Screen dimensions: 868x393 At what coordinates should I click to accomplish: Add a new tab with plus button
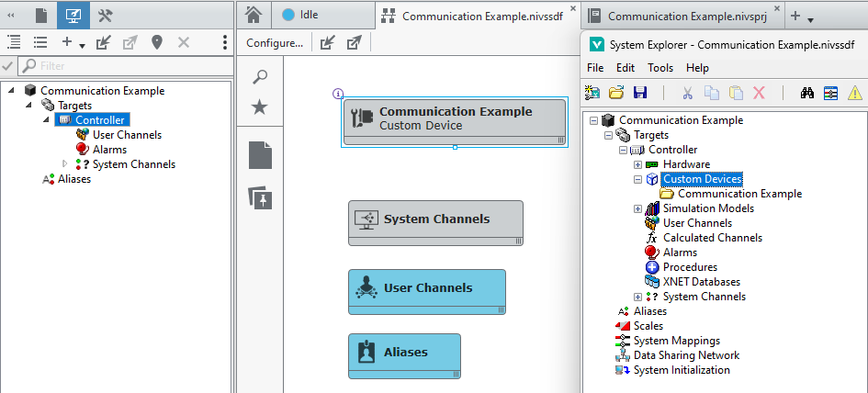tap(795, 16)
